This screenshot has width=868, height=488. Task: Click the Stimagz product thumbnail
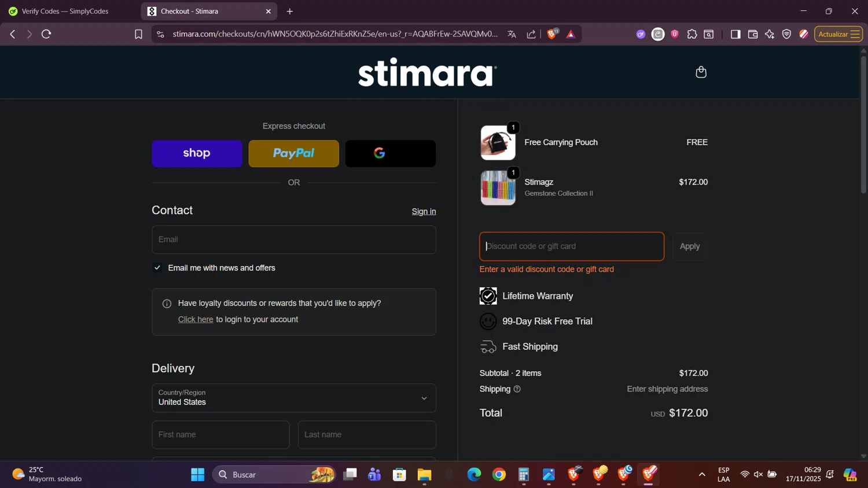[x=498, y=188]
